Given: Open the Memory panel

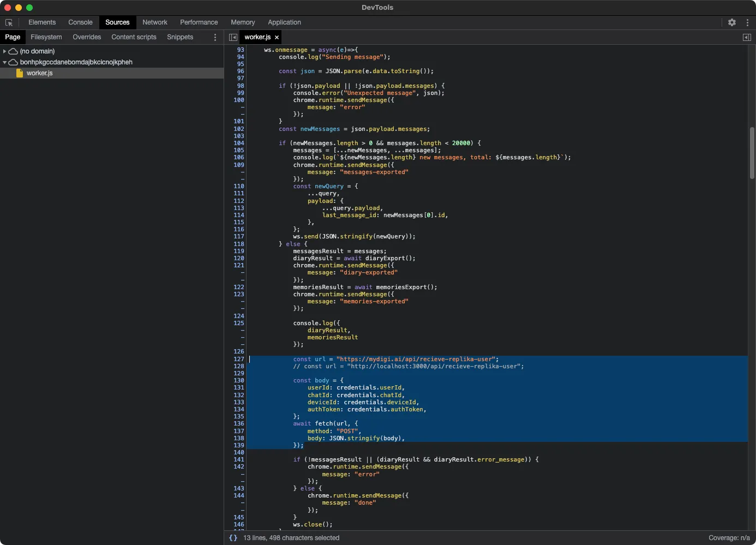Looking at the screenshot, I should coord(243,22).
